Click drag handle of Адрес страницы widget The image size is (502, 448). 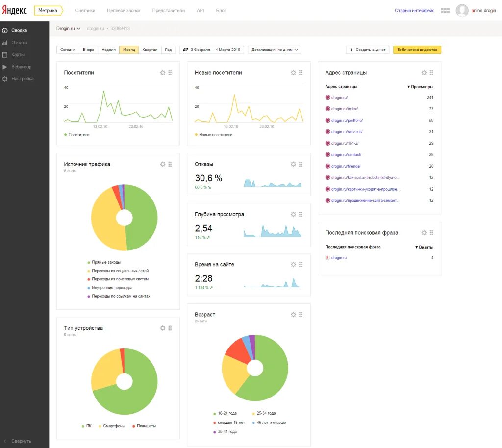tap(431, 73)
